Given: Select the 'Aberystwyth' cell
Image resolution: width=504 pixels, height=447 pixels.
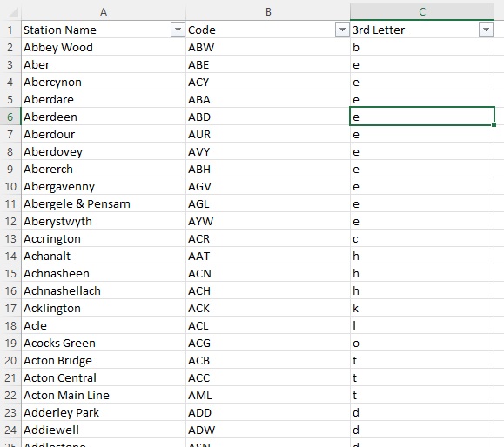Looking at the screenshot, I should click(104, 221).
